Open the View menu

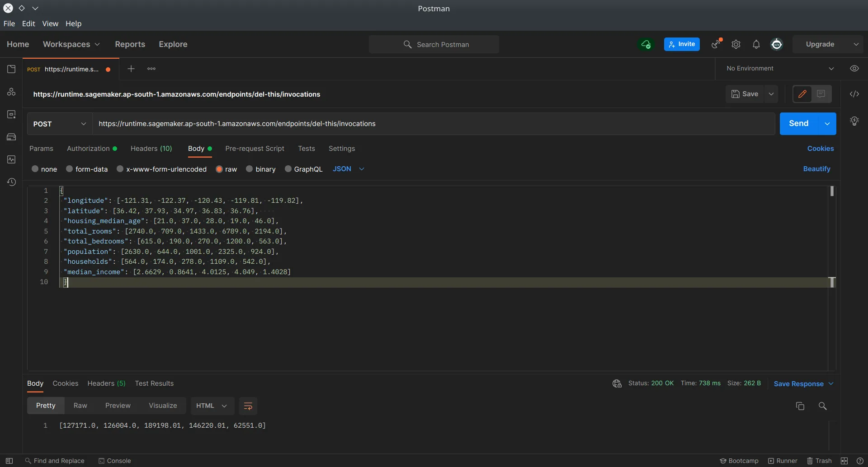pyautogui.click(x=50, y=23)
